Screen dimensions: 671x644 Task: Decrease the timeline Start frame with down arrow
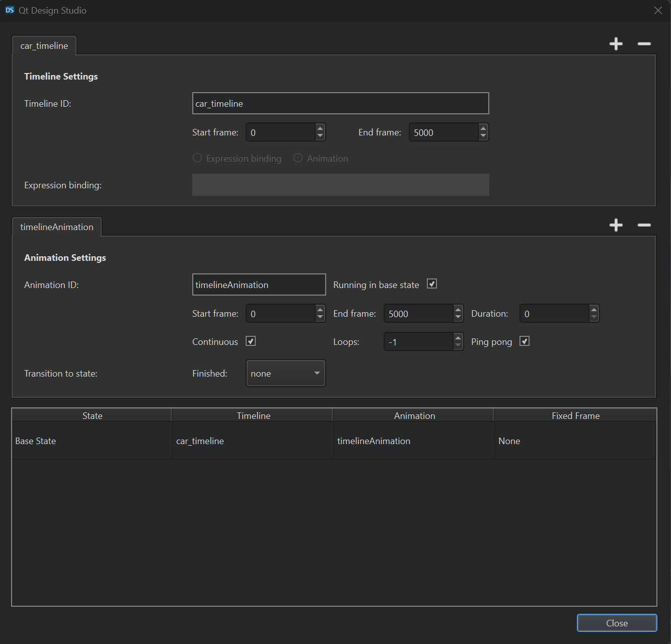[320, 136]
